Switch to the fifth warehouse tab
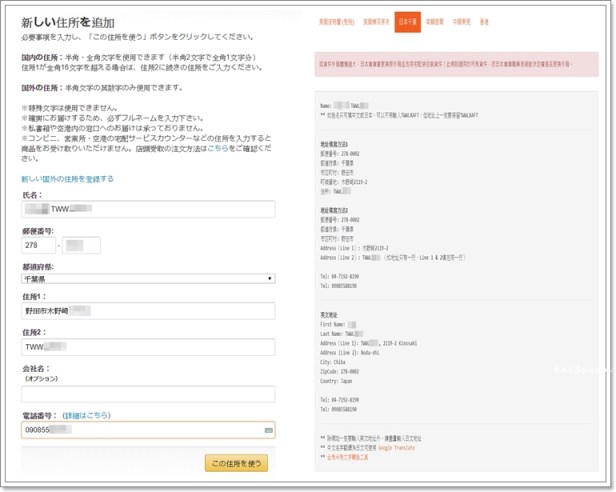Viewport: 616px width, 492px height. point(465,20)
